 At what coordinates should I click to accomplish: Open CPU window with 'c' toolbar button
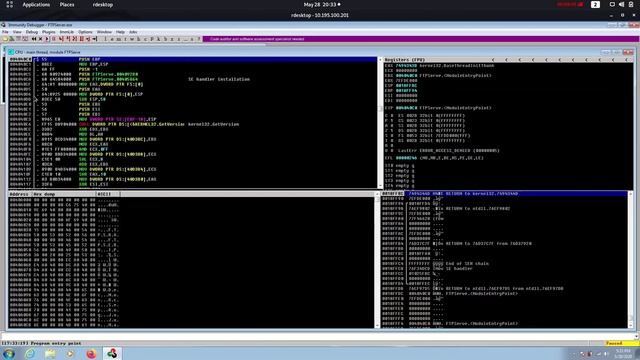click(x=145, y=39)
